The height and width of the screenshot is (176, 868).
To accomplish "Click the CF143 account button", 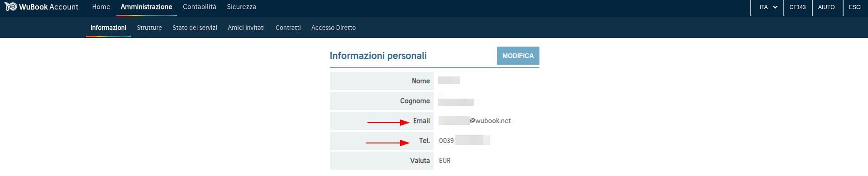I will click(x=797, y=7).
